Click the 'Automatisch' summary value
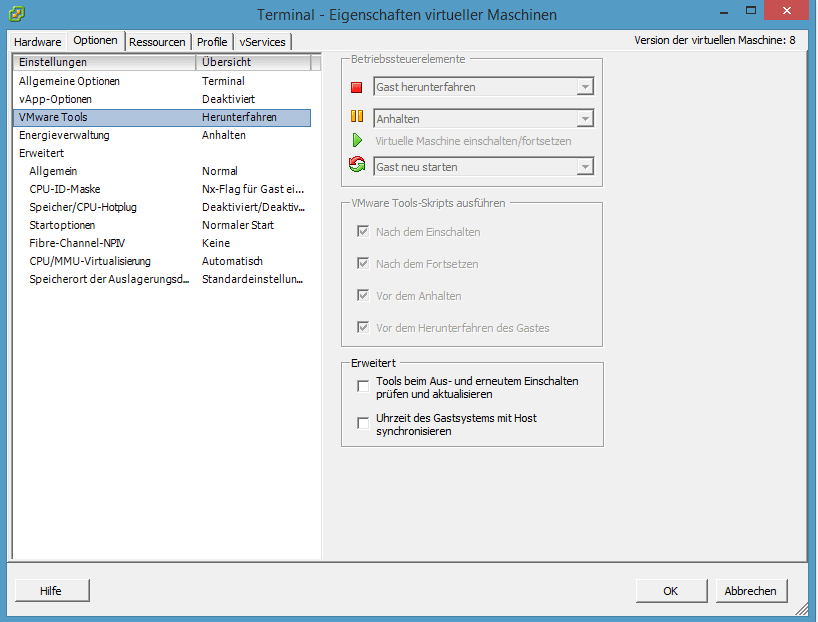 point(232,261)
